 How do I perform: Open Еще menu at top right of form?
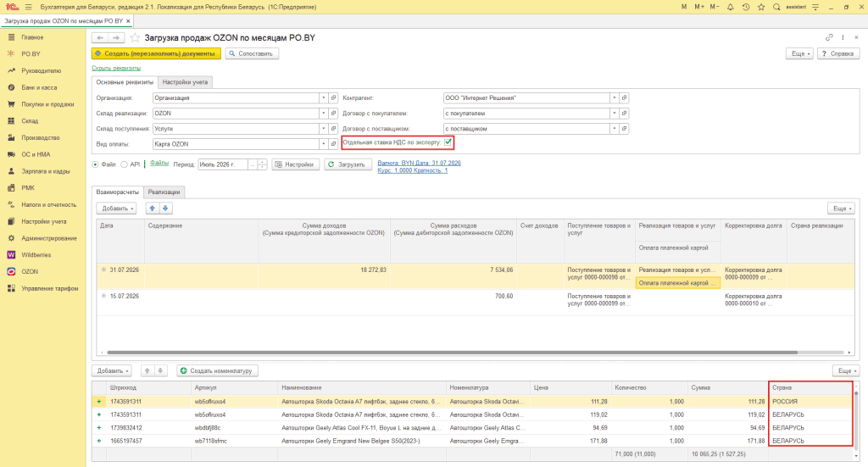tap(800, 53)
